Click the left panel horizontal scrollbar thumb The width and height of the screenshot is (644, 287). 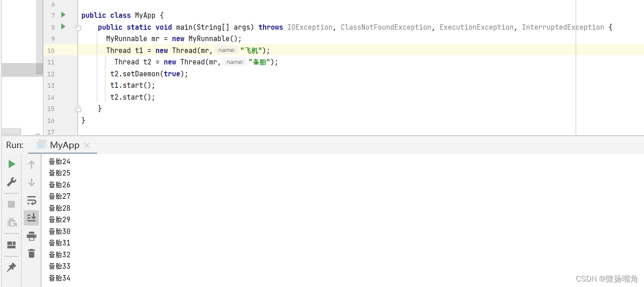click(x=11, y=132)
